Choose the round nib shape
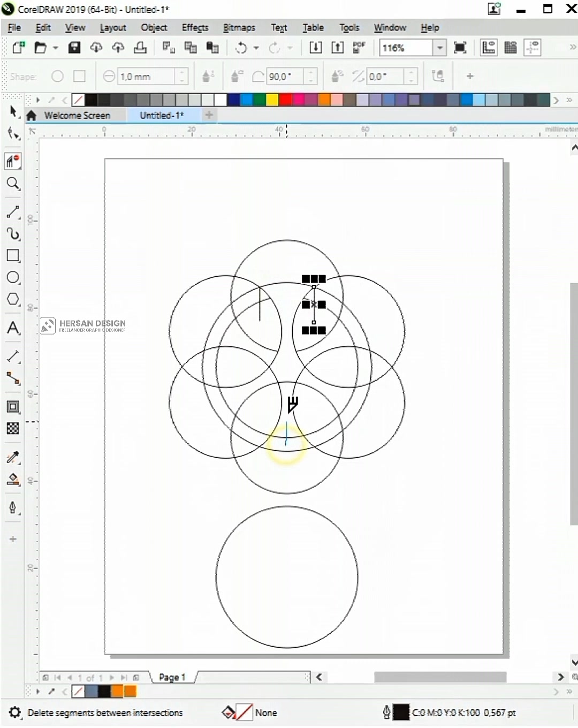The image size is (578, 728). [x=57, y=77]
